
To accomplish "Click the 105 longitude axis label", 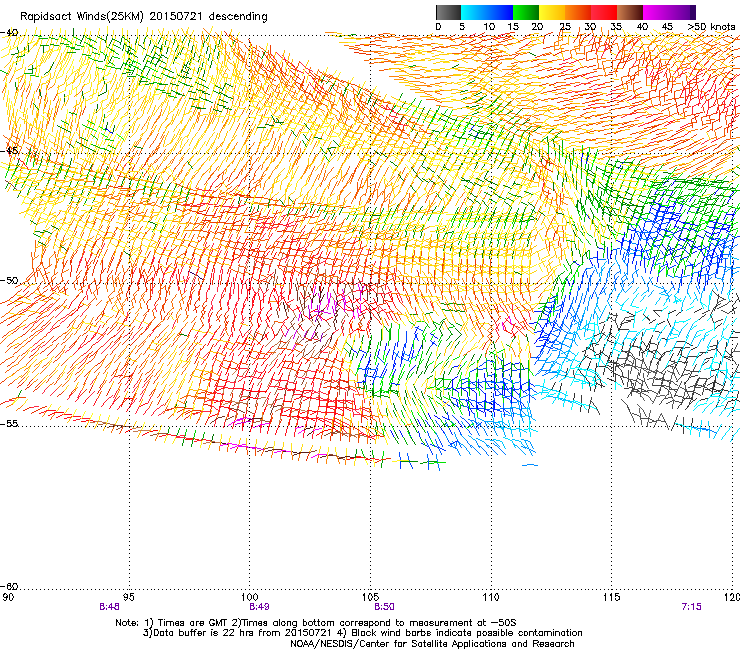I will 370,597.
